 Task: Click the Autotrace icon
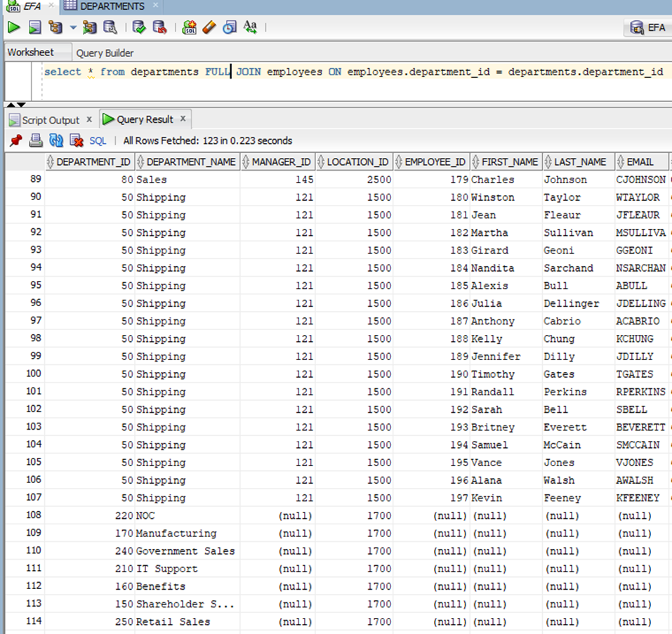point(90,27)
